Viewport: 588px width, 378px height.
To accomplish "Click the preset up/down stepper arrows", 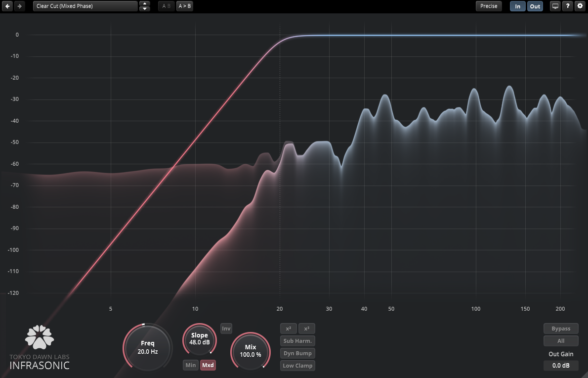I will click(145, 6).
